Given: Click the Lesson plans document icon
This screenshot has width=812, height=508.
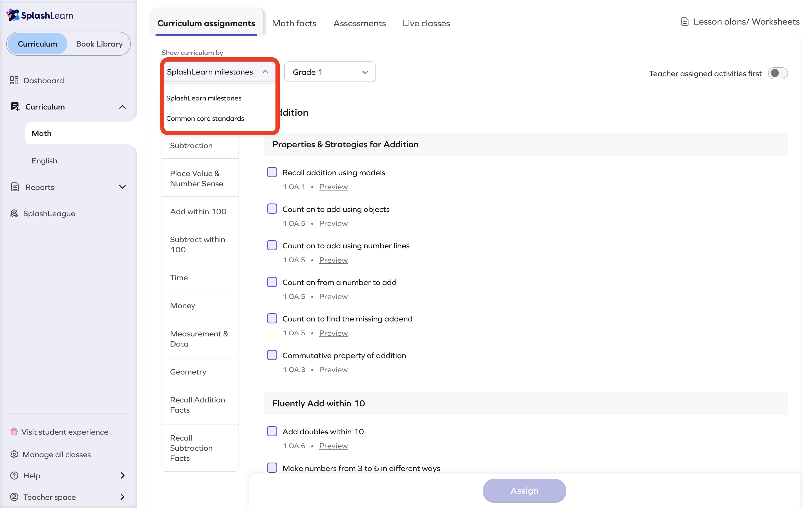Looking at the screenshot, I should tap(685, 22).
